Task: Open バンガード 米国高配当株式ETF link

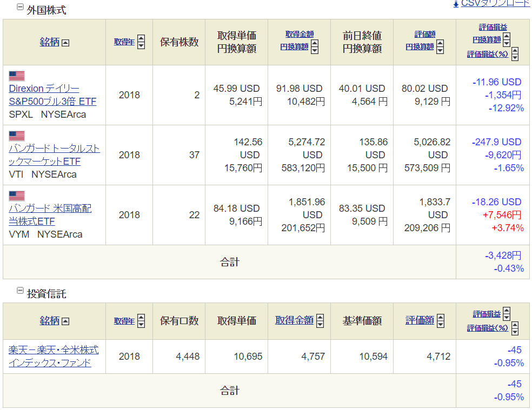Action: point(50,215)
